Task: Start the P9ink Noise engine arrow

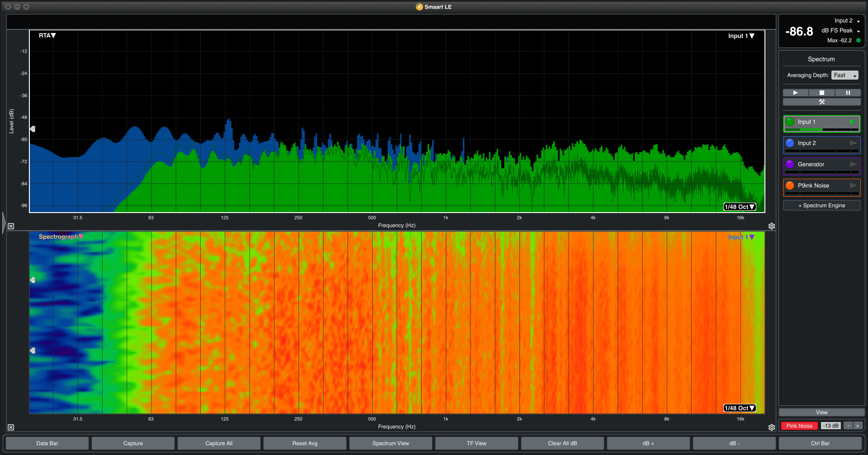Action: 853,185
